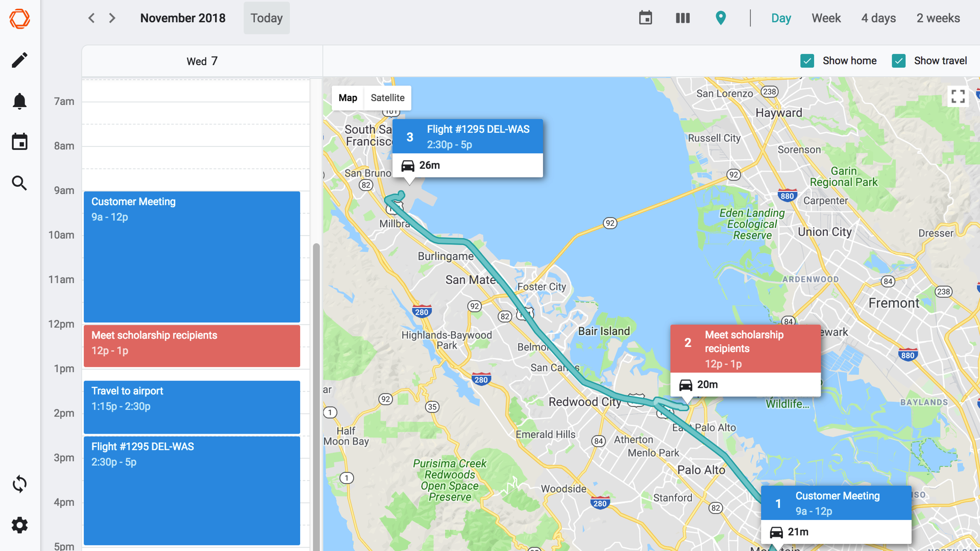
Task: Open the Travel to airport event
Action: coord(191,407)
